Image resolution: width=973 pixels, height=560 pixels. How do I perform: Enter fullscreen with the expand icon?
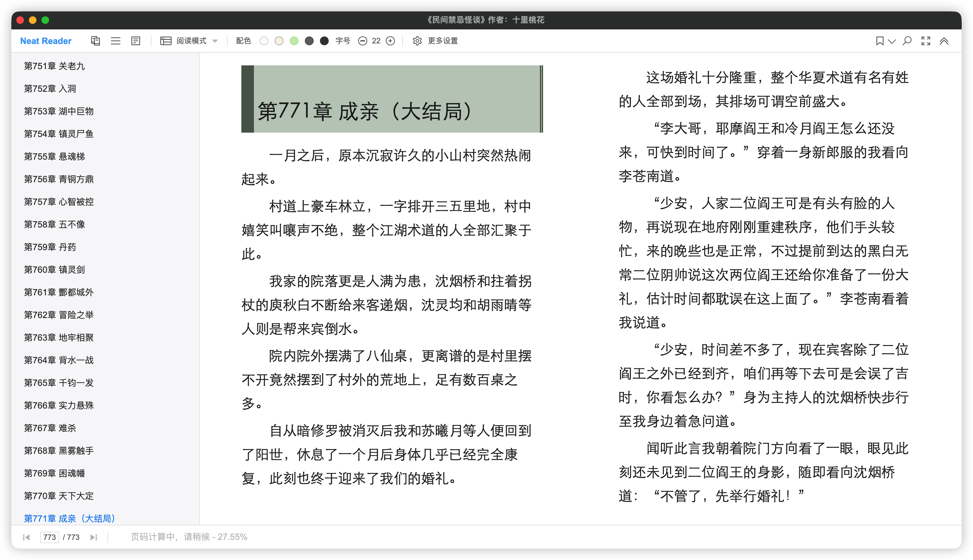926,41
